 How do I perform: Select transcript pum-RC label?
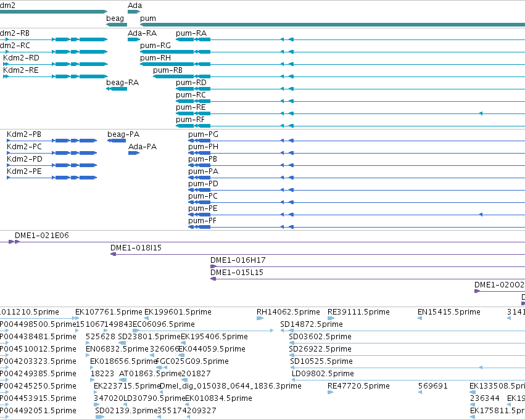click(x=191, y=96)
